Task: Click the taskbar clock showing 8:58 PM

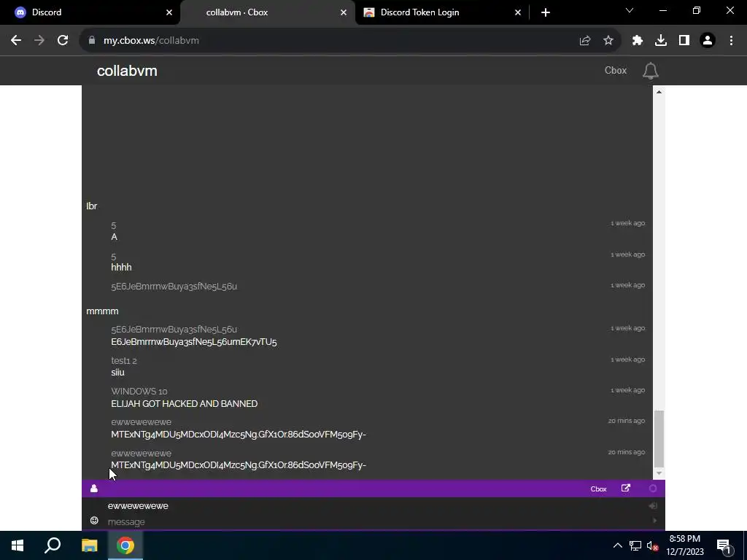Action: pyautogui.click(x=684, y=545)
